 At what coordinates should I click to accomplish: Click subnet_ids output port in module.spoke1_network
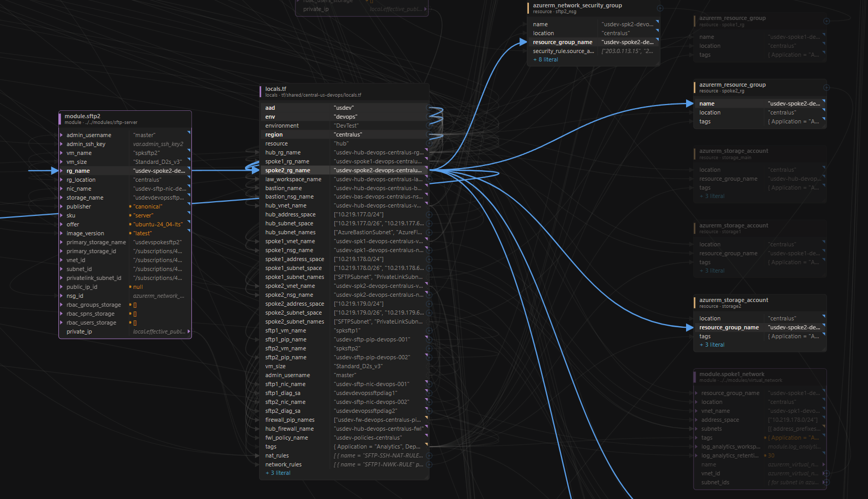pyautogui.click(x=826, y=482)
